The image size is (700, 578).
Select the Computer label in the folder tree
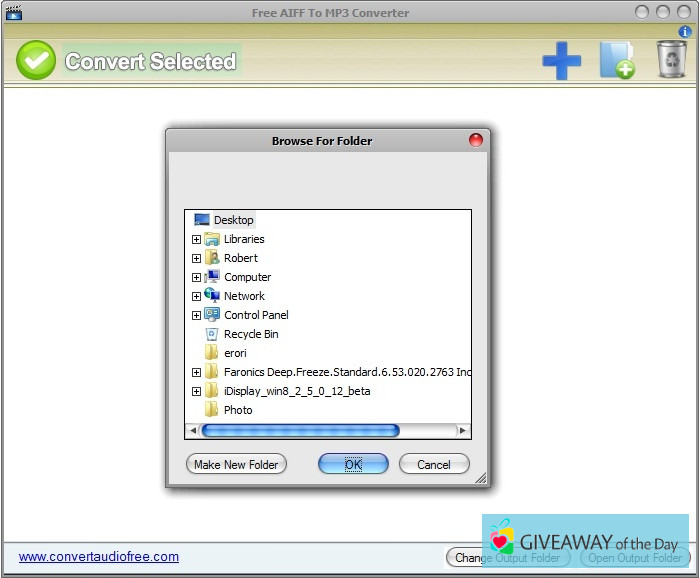pos(247,277)
